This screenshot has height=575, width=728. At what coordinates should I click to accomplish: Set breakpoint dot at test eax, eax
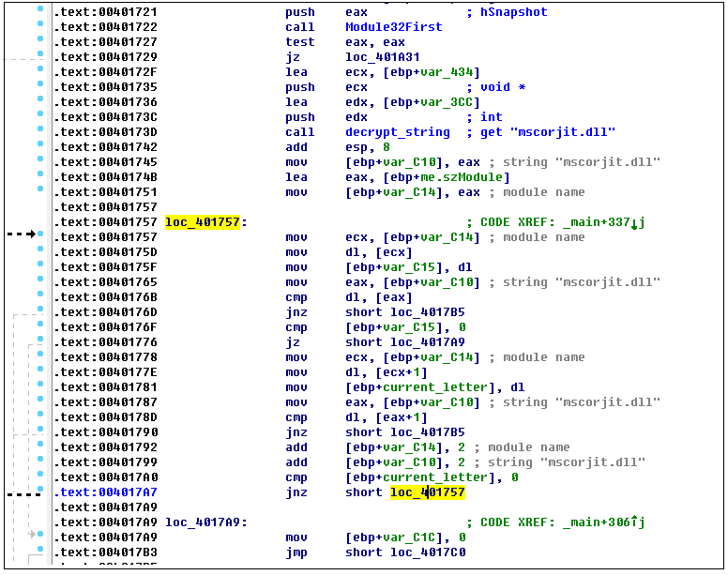point(40,42)
